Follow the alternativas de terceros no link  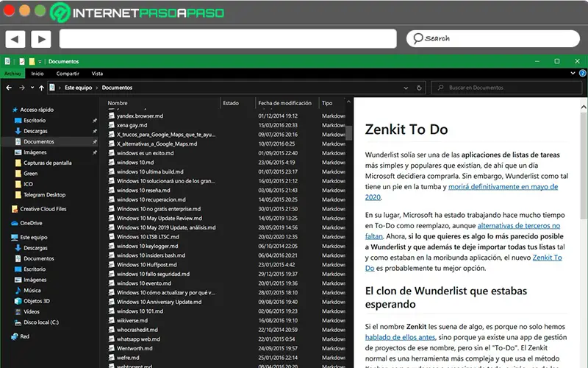pyautogui.click(x=519, y=226)
